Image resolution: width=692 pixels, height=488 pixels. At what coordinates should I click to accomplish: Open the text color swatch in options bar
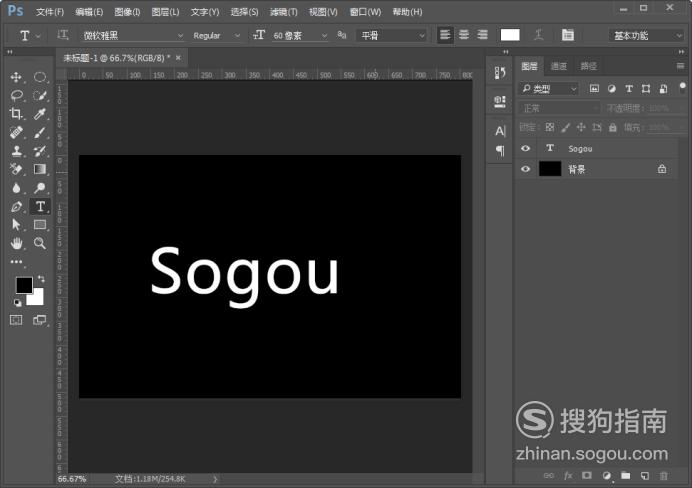click(510, 35)
